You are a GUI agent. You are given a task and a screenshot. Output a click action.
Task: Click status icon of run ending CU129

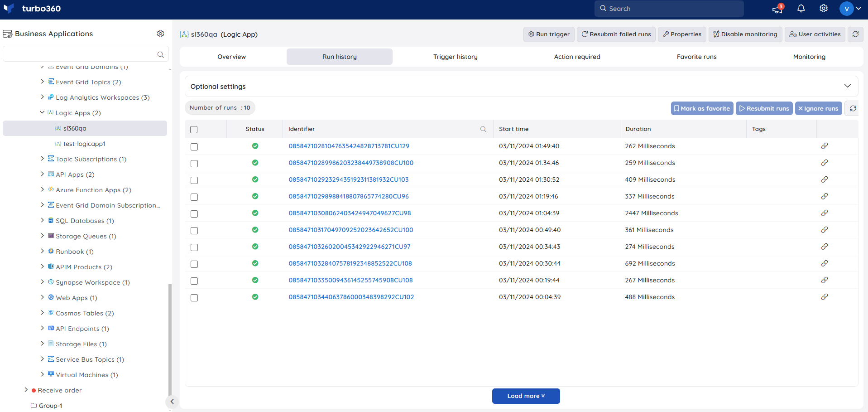255,146
